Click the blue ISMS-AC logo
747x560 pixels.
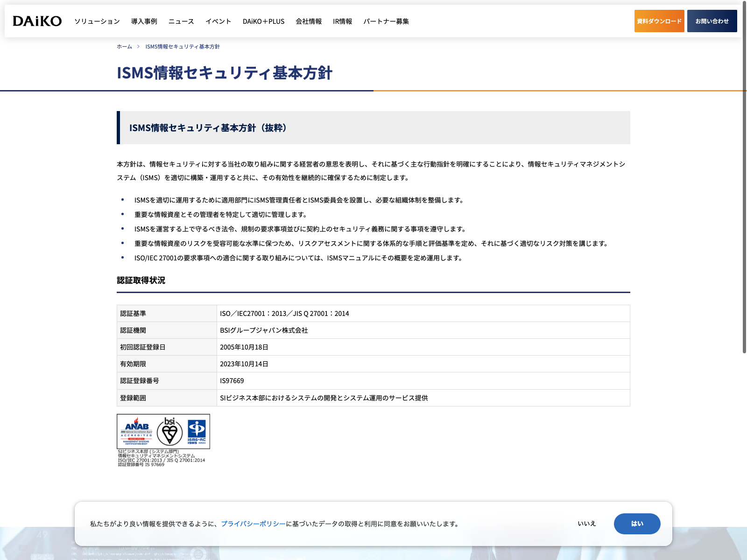click(197, 431)
